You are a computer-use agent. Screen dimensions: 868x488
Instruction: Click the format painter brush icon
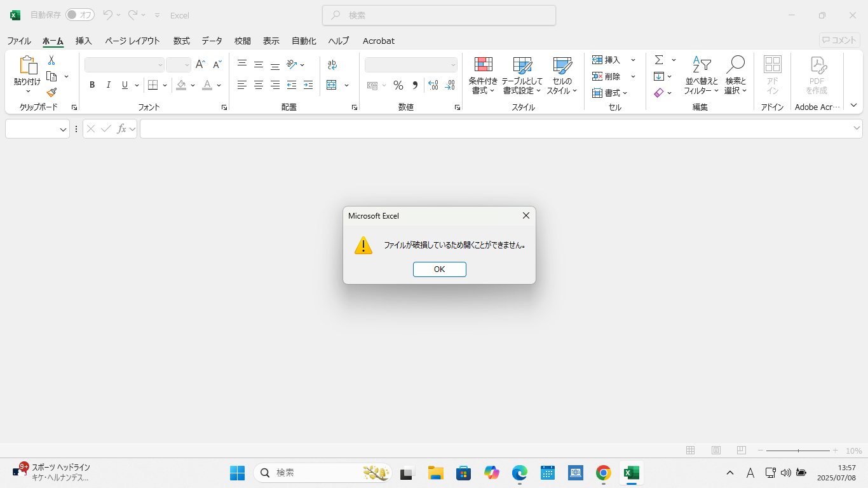coord(51,92)
